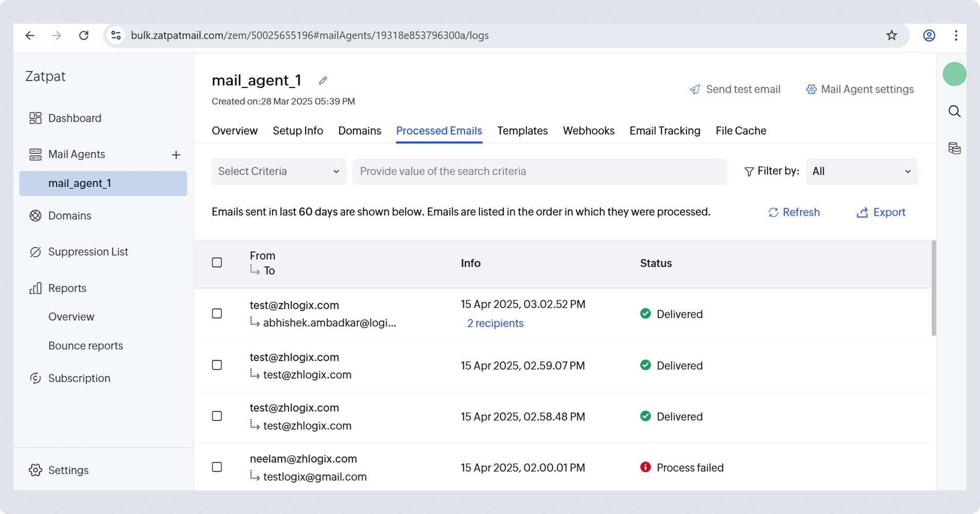This screenshot has height=514, width=980.
Task: Click the Dashboard grid icon
Action: point(35,118)
